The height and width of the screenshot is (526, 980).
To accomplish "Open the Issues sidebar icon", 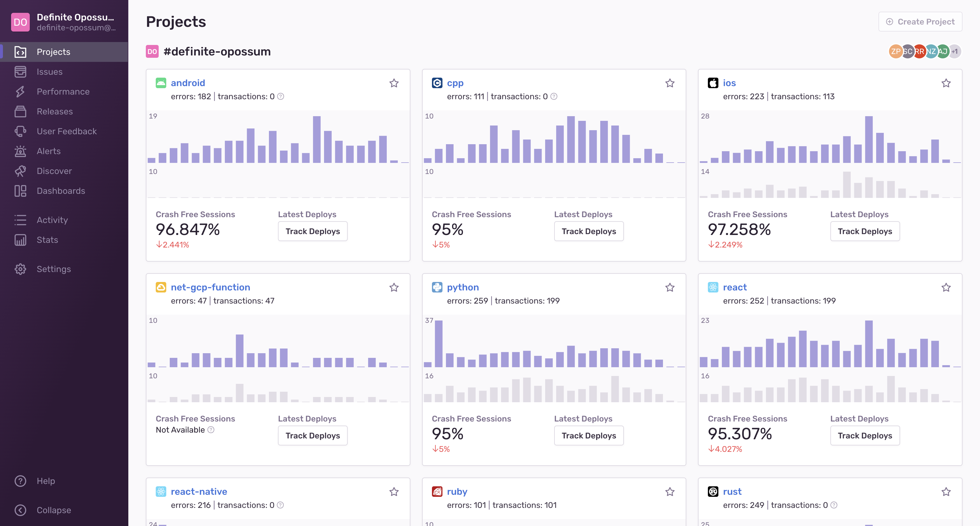I will pyautogui.click(x=20, y=72).
